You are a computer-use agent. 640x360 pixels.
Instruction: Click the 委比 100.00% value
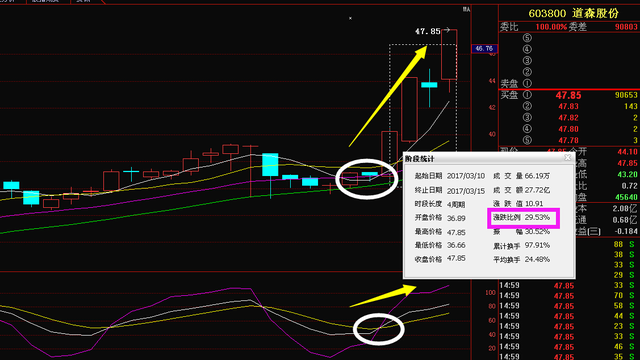551,27
